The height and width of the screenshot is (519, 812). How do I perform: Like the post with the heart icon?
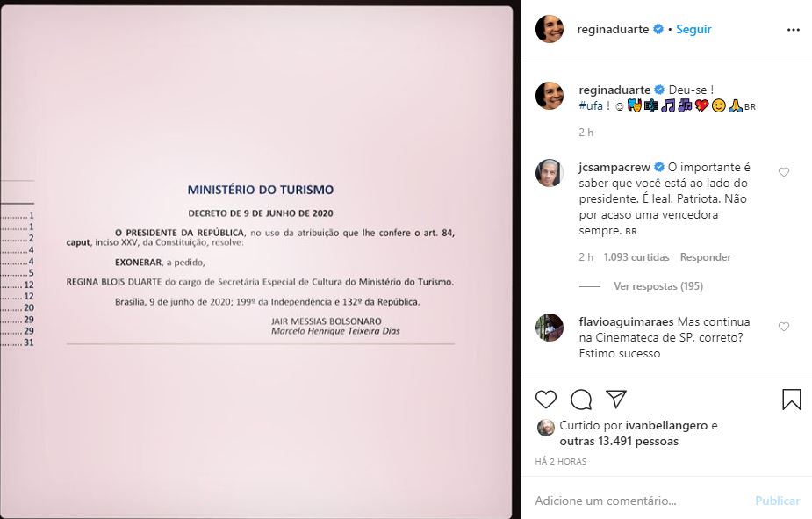[546, 400]
